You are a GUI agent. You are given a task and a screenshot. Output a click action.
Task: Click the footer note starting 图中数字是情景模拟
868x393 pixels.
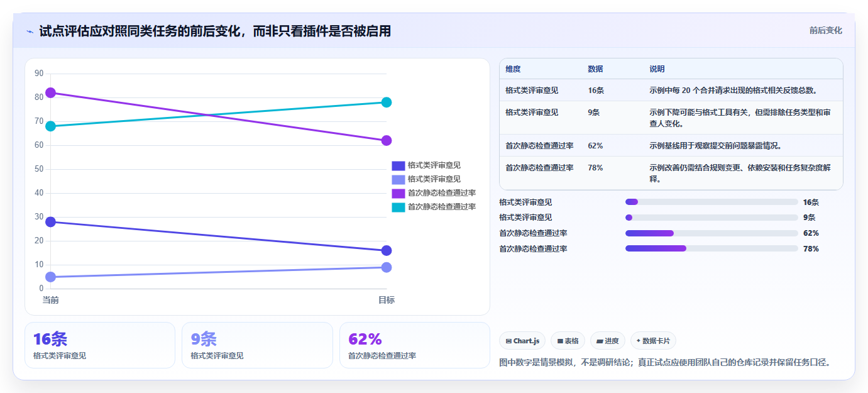[665, 362]
